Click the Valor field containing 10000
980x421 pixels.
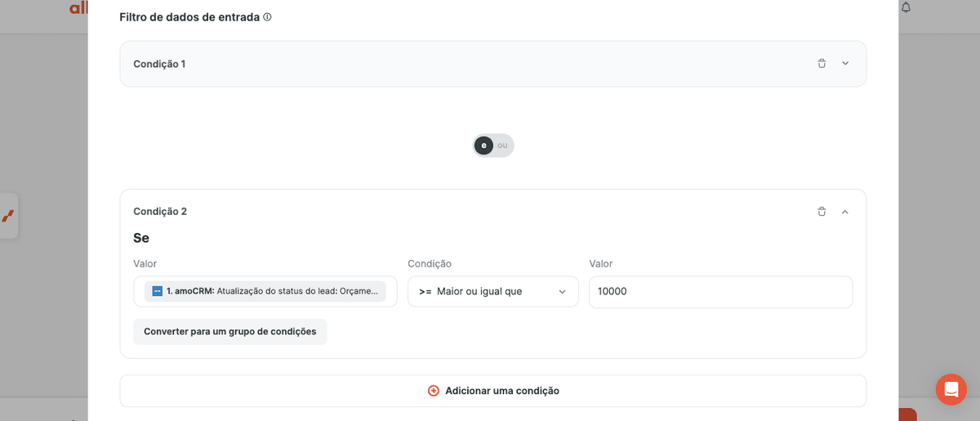pos(720,291)
